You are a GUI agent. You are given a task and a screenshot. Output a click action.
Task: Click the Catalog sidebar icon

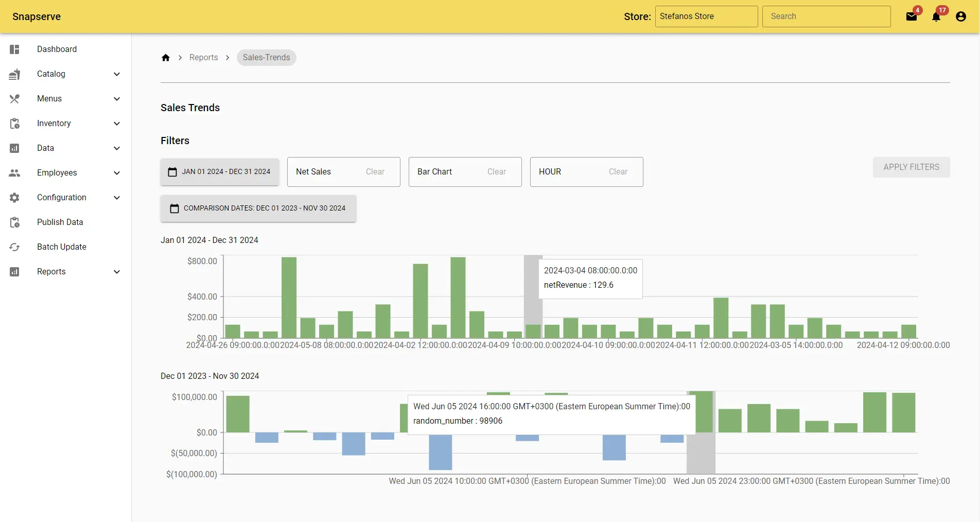click(14, 74)
